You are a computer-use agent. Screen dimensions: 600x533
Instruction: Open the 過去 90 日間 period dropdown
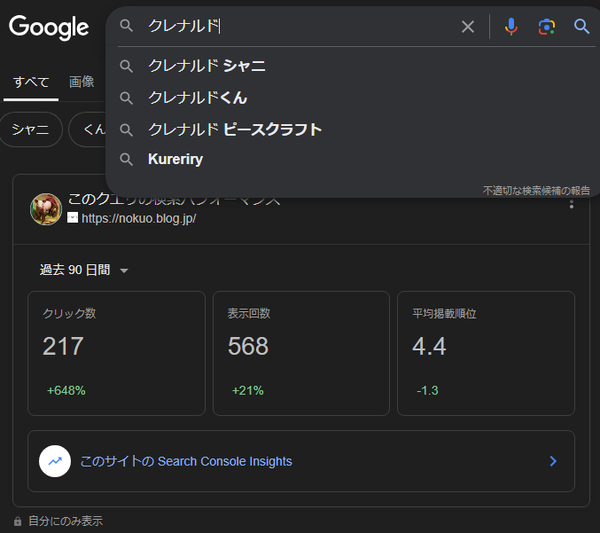[84, 270]
